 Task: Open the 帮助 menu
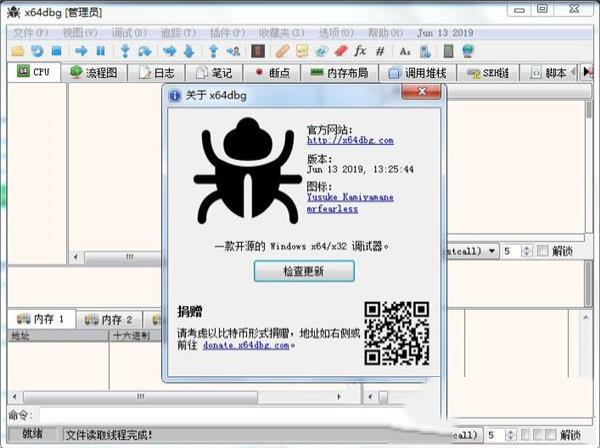click(385, 33)
